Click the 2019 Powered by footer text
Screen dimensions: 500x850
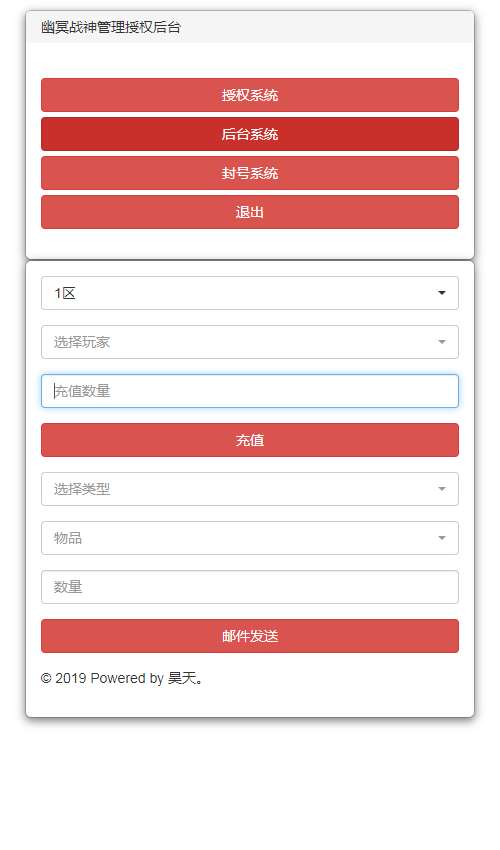click(x=109, y=678)
